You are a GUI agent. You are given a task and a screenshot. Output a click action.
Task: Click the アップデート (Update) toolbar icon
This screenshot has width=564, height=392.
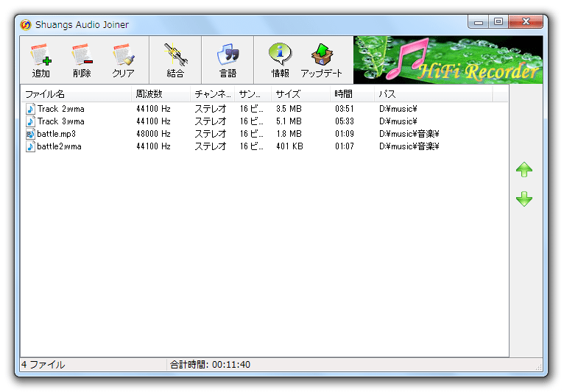321,60
